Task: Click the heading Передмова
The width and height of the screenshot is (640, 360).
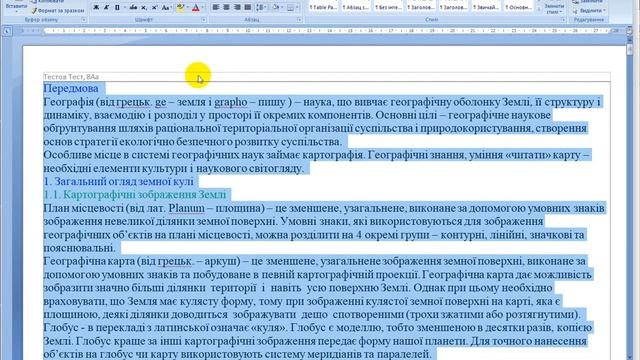Action: tap(71, 88)
